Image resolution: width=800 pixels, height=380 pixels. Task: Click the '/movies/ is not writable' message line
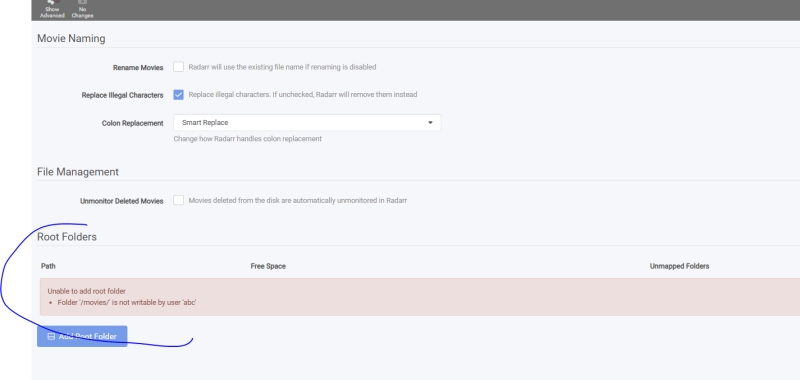[127, 302]
